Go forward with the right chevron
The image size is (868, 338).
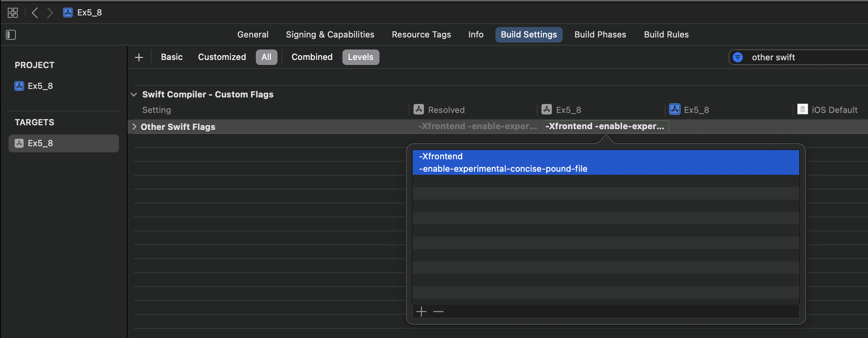coord(50,13)
